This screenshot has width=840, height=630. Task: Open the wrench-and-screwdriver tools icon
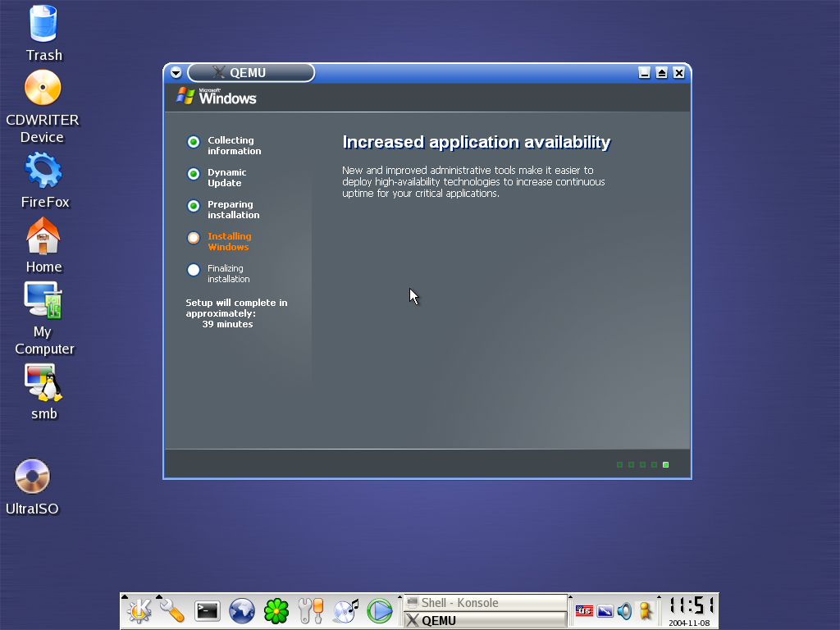[x=311, y=610]
